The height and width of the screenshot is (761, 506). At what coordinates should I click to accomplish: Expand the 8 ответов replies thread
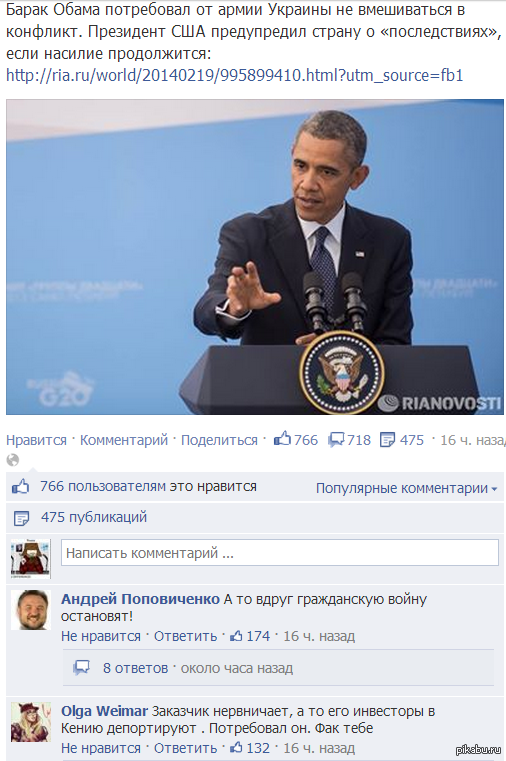pos(135,668)
